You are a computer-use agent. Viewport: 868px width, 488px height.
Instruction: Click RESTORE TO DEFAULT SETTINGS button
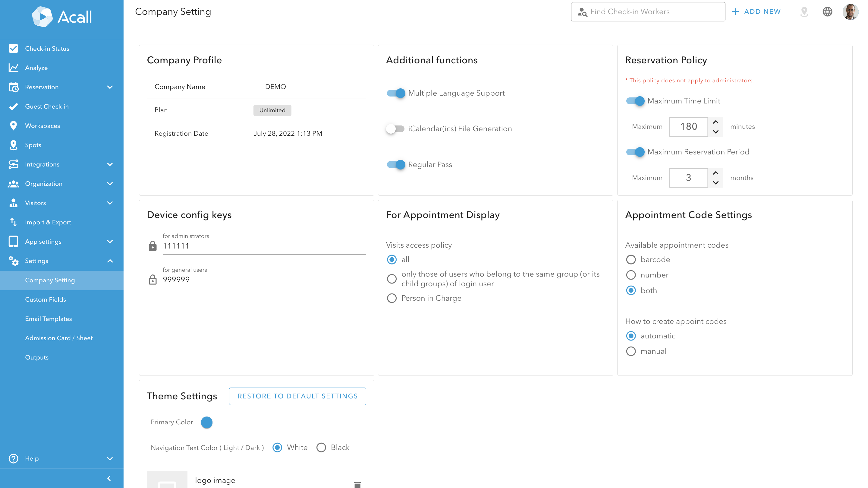297,396
